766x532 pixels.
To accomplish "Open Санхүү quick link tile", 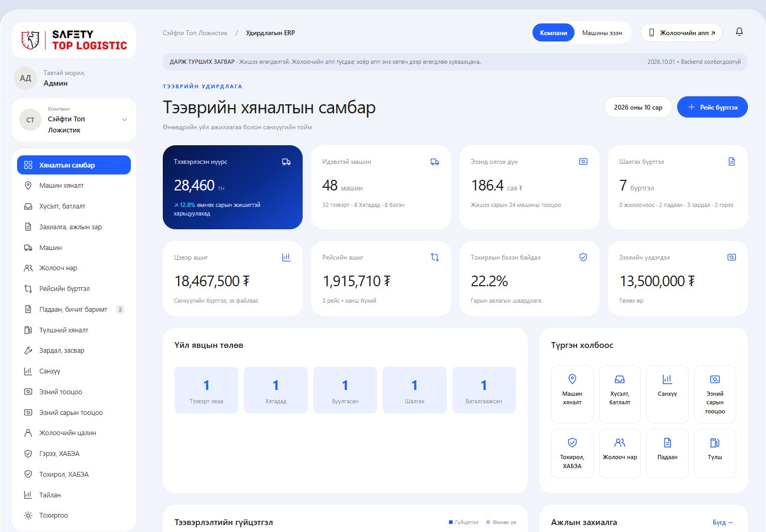I will pos(667,394).
